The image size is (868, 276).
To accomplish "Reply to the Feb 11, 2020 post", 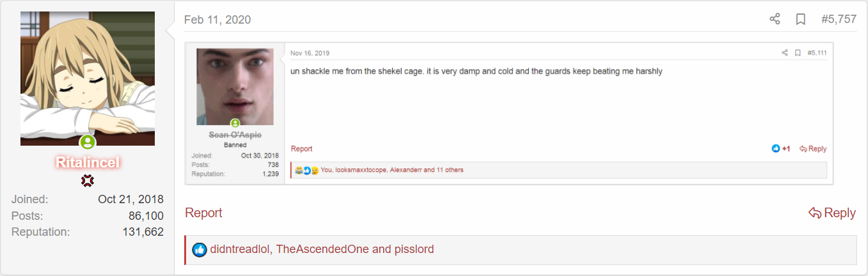I will coord(832,213).
